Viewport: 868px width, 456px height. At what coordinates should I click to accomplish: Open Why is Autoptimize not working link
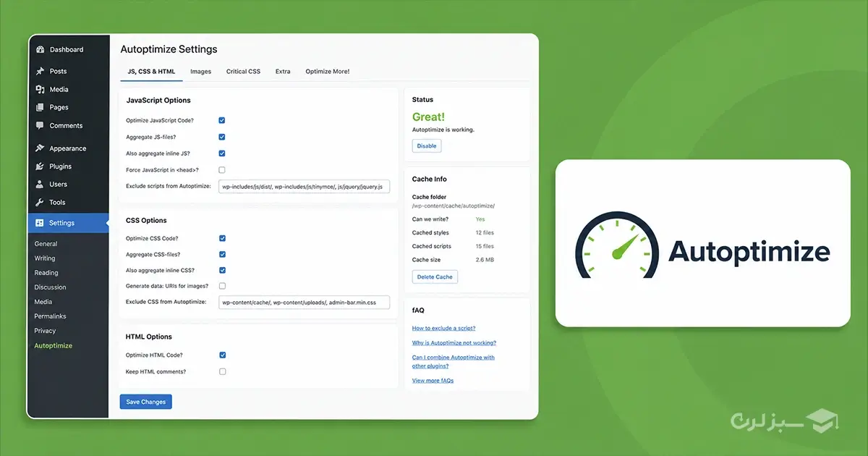[x=454, y=342]
